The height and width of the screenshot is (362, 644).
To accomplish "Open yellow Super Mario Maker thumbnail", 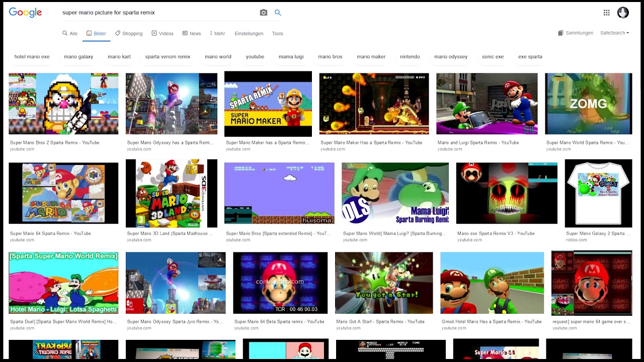I will 268,104.
